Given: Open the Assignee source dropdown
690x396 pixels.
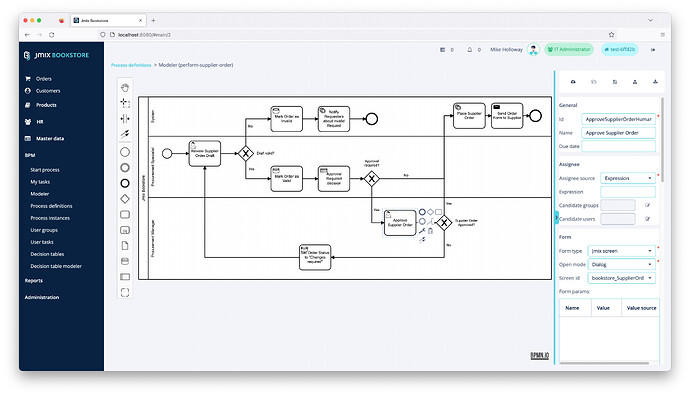Looking at the screenshot, I should [x=628, y=178].
